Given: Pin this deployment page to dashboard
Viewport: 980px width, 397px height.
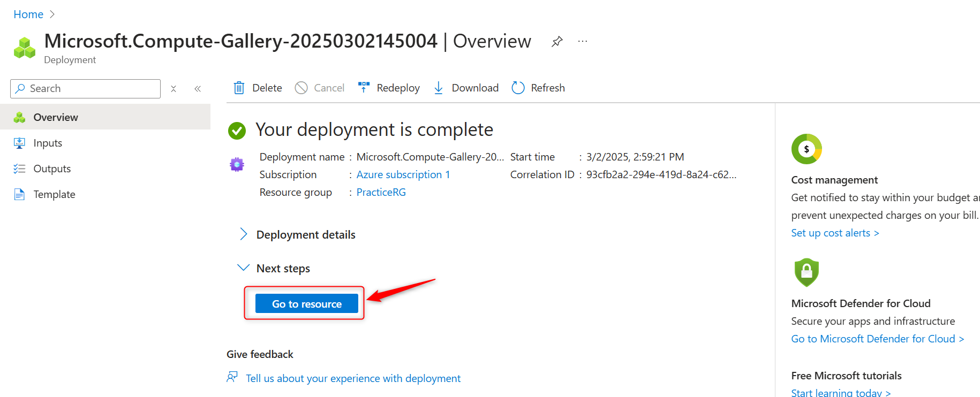Looking at the screenshot, I should coord(557,41).
